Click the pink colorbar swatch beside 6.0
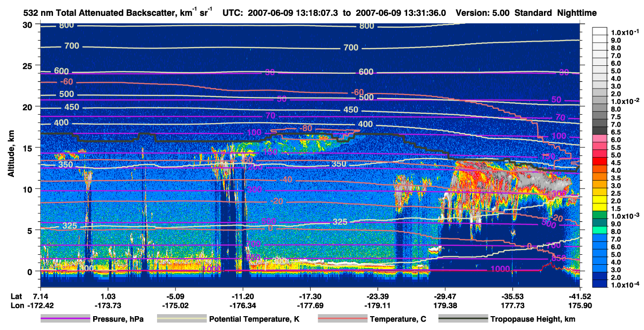 [x=600, y=139]
